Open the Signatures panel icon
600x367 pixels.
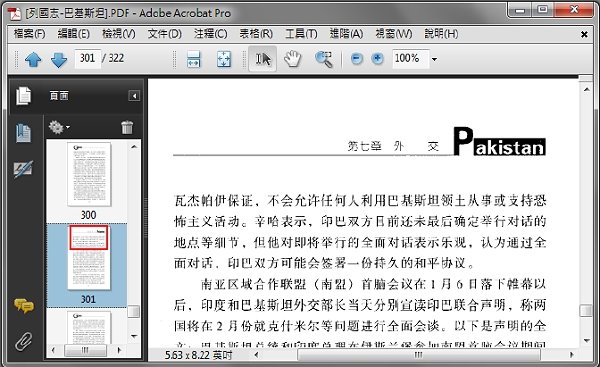(x=23, y=169)
